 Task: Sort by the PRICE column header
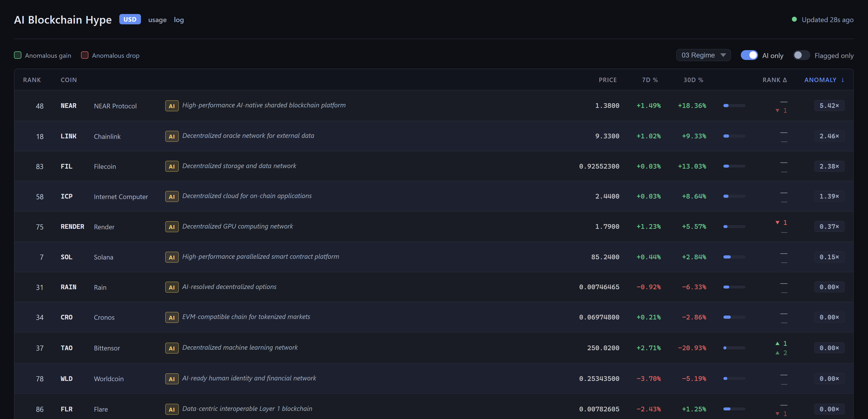(x=607, y=80)
